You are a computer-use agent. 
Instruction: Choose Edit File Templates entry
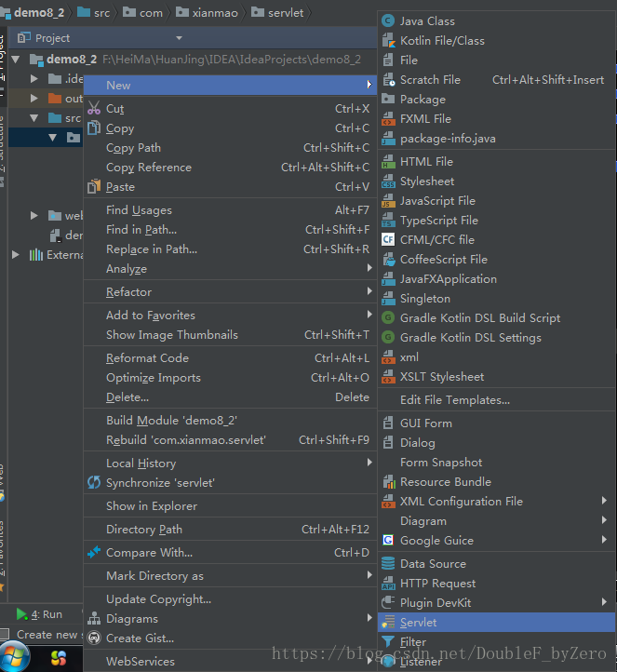[x=497, y=400]
